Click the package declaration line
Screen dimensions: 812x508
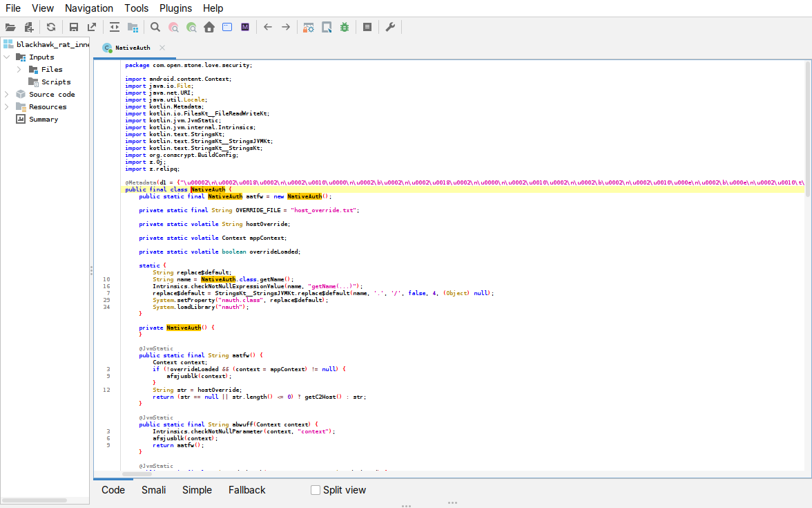click(188, 65)
